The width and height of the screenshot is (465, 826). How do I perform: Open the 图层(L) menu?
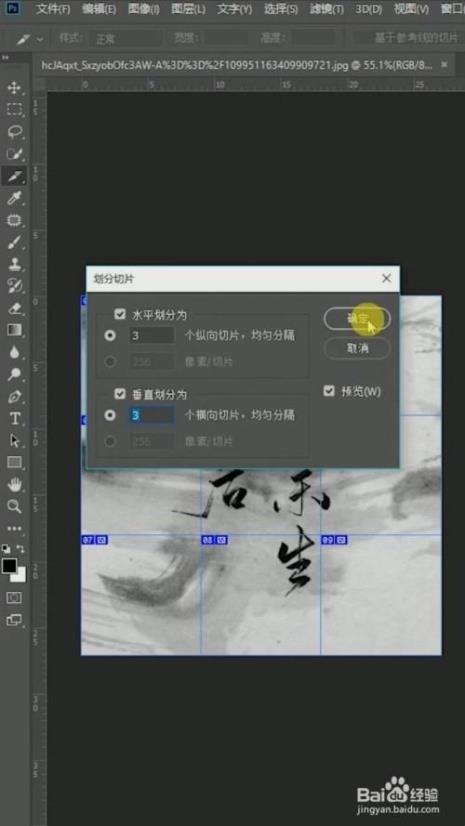pos(189,9)
